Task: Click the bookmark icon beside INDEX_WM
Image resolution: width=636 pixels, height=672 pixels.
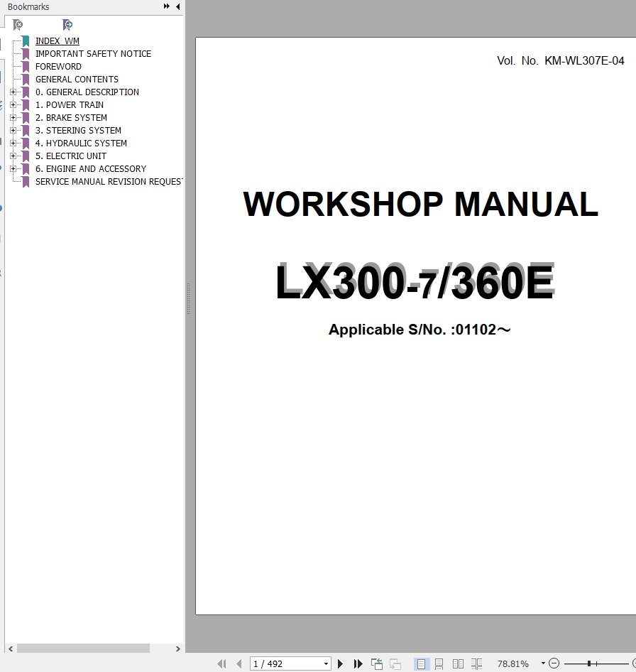Action: (26, 41)
